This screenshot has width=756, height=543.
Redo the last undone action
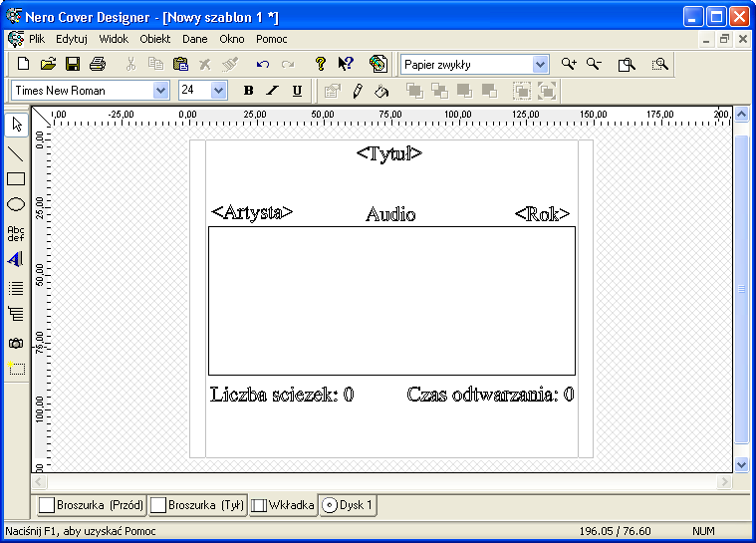(288, 64)
